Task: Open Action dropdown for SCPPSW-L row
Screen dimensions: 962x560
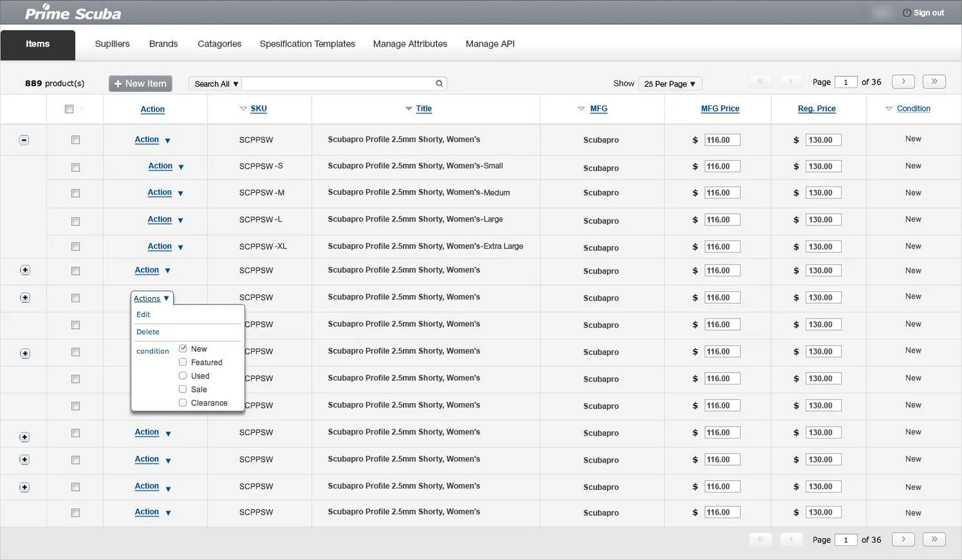Action: tap(166, 220)
